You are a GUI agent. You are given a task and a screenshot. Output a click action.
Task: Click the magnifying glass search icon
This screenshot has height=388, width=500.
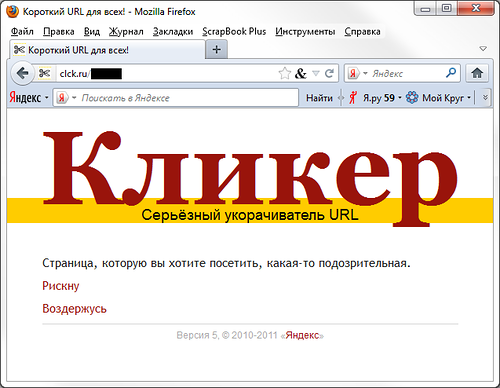pos(451,73)
